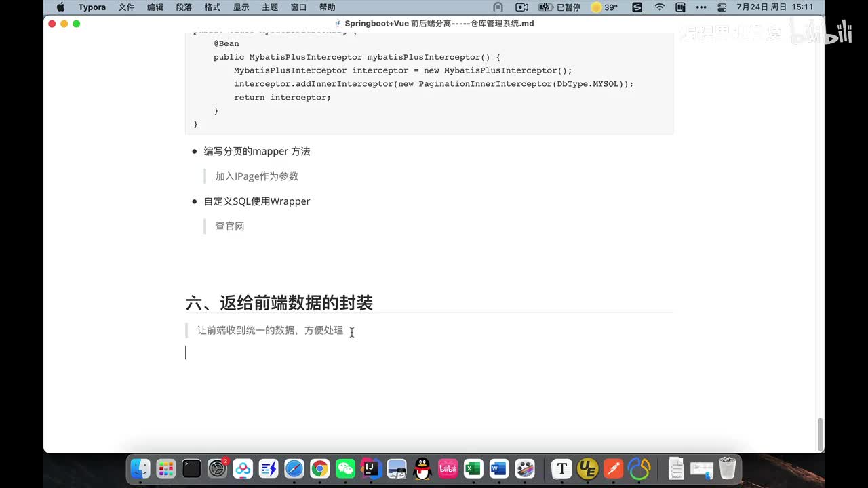Open the 39° weather menu bar item

click(x=604, y=7)
